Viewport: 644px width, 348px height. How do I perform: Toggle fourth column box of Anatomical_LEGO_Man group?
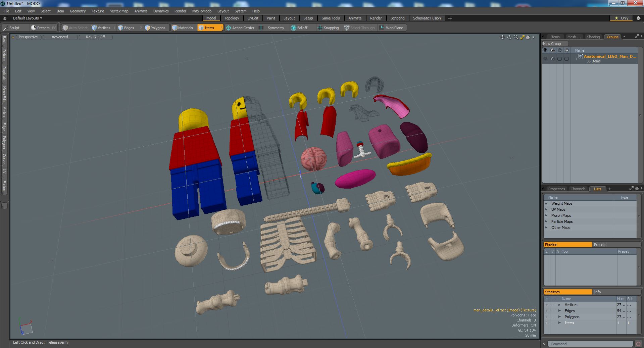pos(566,59)
